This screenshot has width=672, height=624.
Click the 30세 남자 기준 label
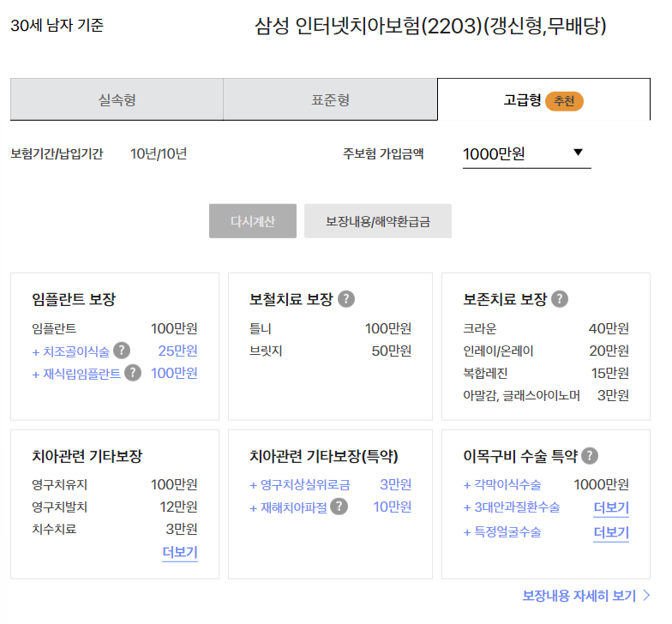click(57, 25)
